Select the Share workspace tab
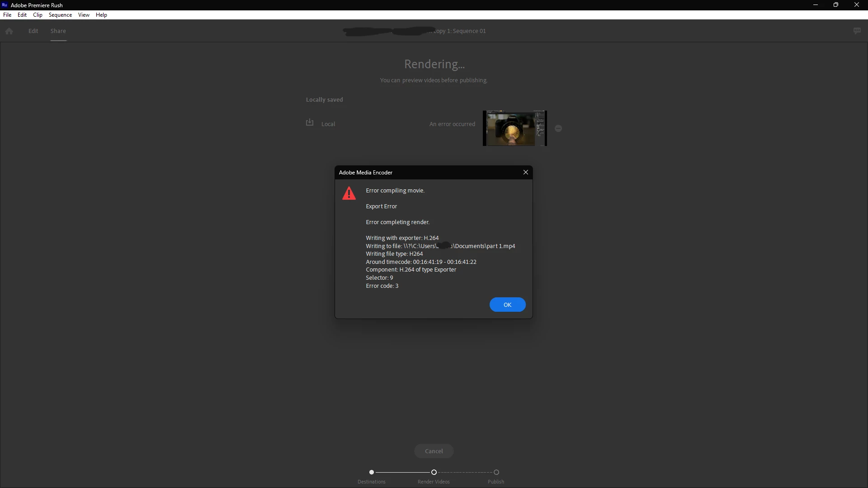Image resolution: width=868 pixels, height=488 pixels. 58,31
